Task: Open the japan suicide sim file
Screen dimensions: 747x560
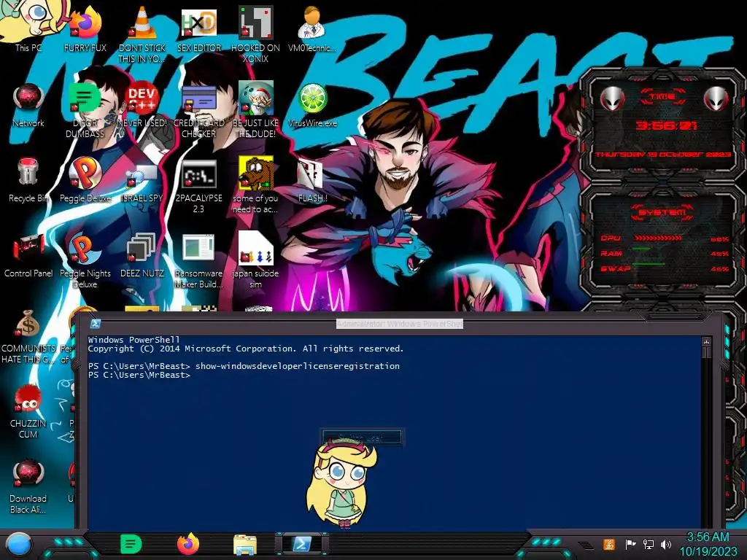Action: (x=255, y=260)
